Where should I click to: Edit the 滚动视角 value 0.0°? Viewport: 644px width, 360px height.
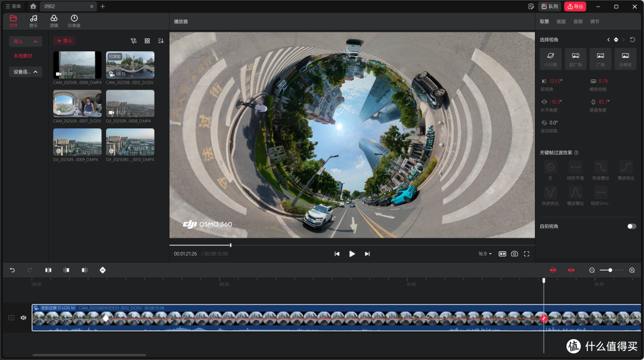coord(553,123)
